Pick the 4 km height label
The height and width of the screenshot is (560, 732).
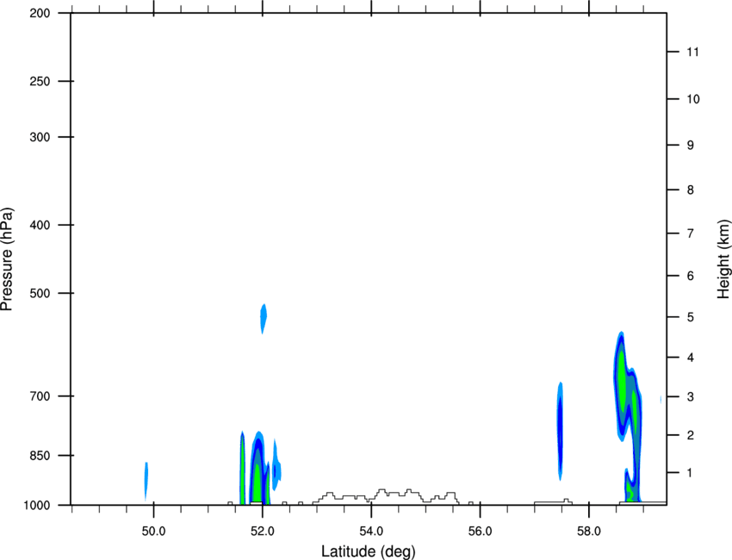691,358
